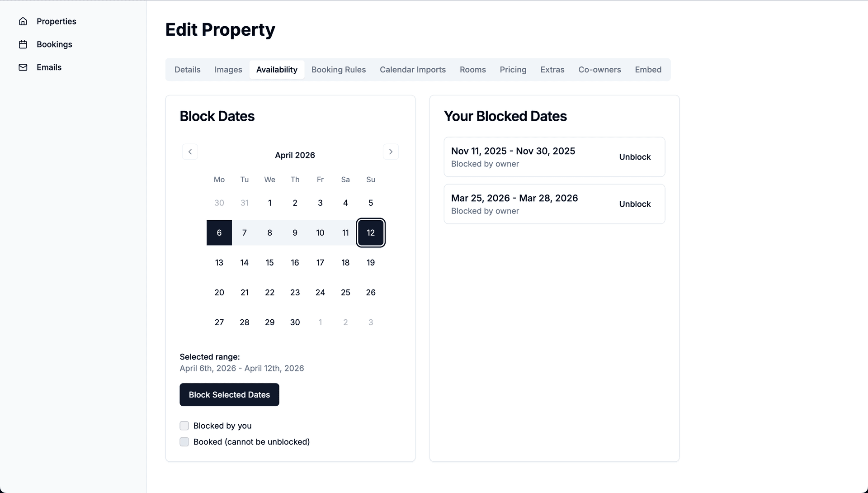Open Bookings via the calendar icon
This screenshot has height=493, width=868.
tap(23, 44)
